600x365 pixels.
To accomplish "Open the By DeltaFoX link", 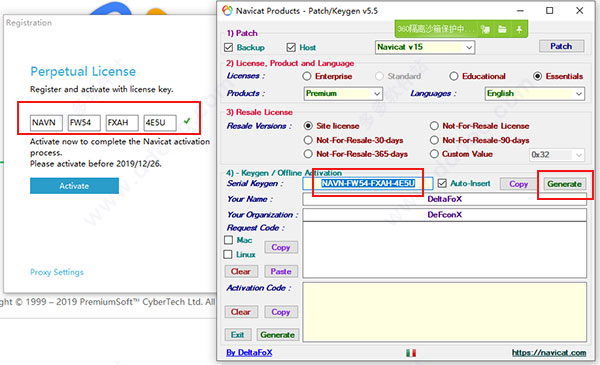I will tap(249, 352).
